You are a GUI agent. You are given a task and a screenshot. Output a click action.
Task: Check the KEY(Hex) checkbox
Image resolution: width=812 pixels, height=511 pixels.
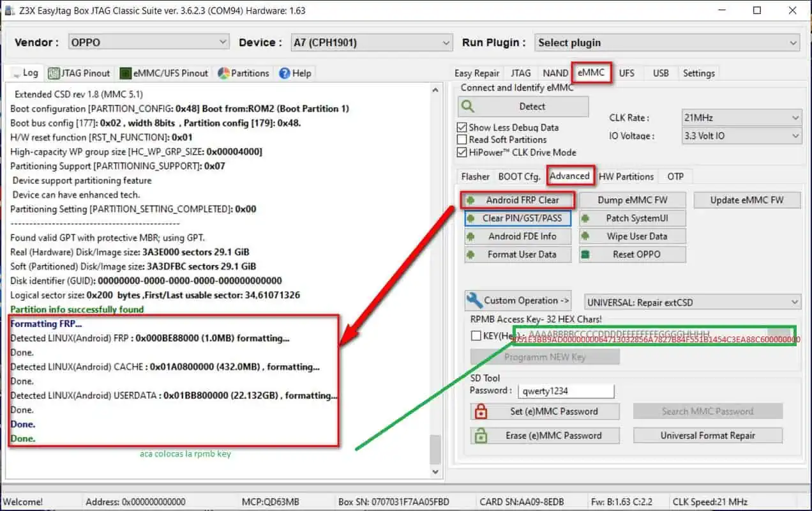(x=476, y=335)
